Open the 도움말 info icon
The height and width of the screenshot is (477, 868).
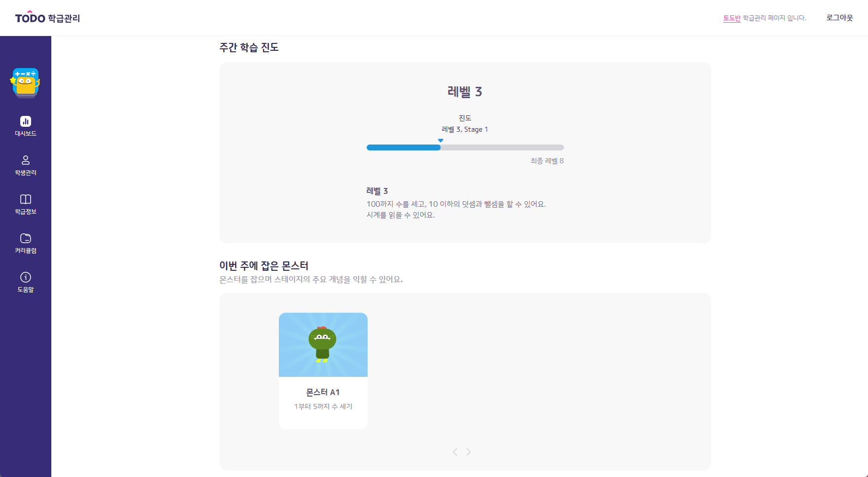coord(26,277)
